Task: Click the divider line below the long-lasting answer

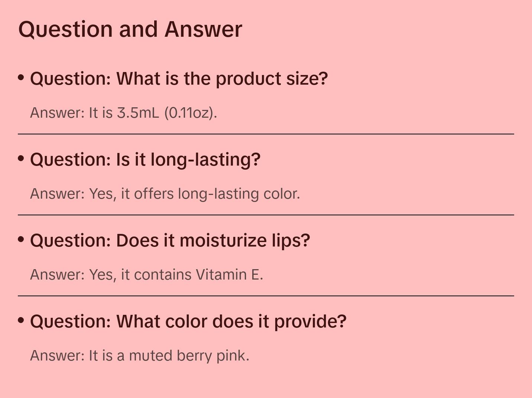Action: 266,215
